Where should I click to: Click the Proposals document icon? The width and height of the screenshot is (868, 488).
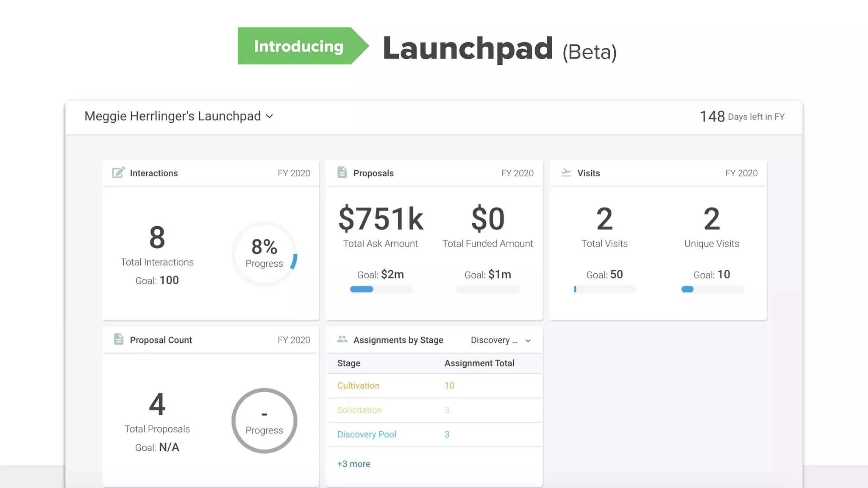tap(342, 172)
